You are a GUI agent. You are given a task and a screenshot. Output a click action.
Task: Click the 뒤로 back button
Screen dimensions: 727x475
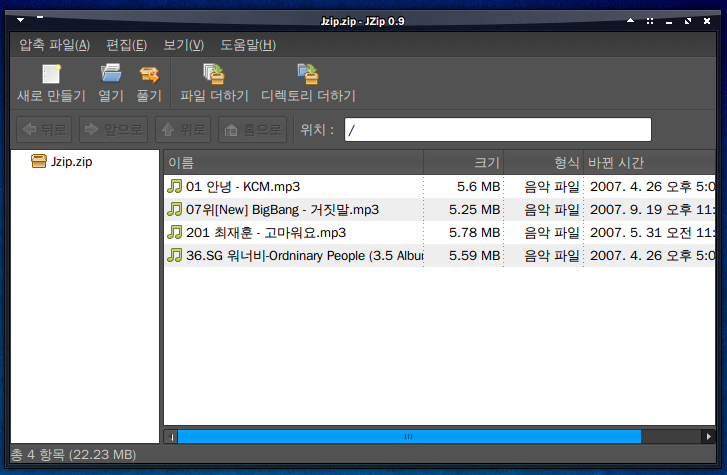[x=44, y=129]
